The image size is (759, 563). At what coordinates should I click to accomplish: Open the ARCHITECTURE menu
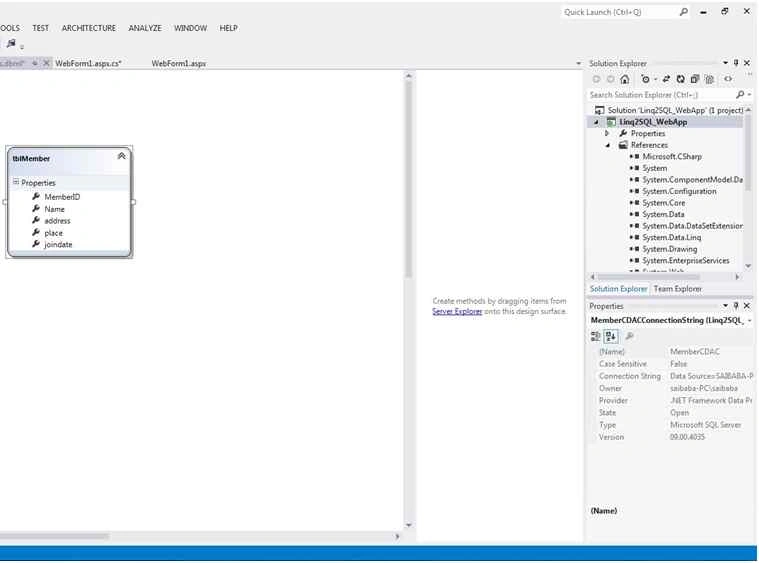(89, 28)
